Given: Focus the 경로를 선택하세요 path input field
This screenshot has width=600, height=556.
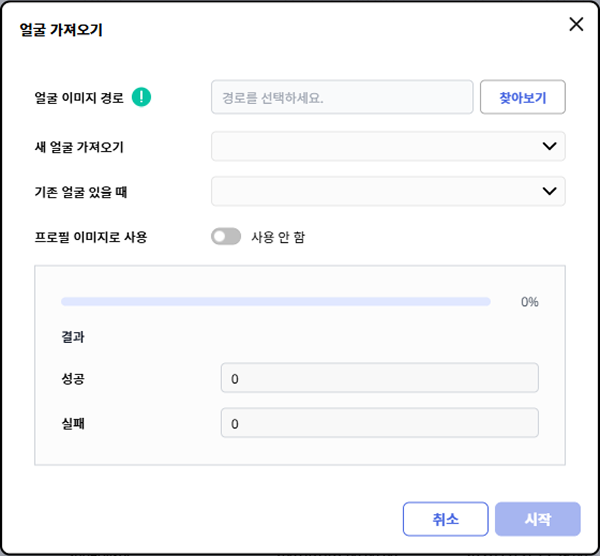Looking at the screenshot, I should (341, 98).
